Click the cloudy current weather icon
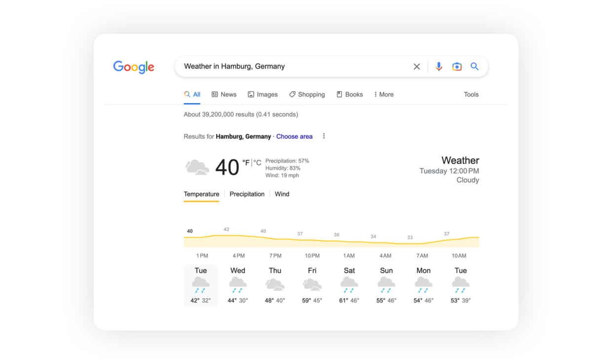 tap(197, 167)
